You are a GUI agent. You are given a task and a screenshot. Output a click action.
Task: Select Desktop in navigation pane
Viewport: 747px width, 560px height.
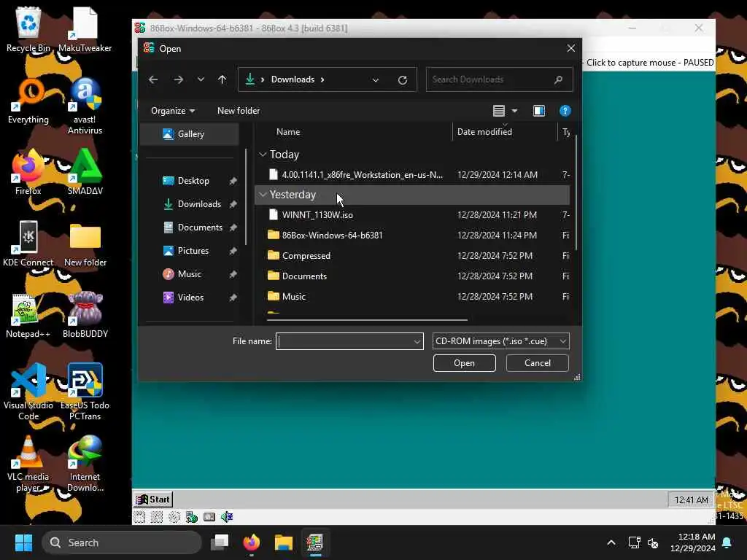[193, 181]
